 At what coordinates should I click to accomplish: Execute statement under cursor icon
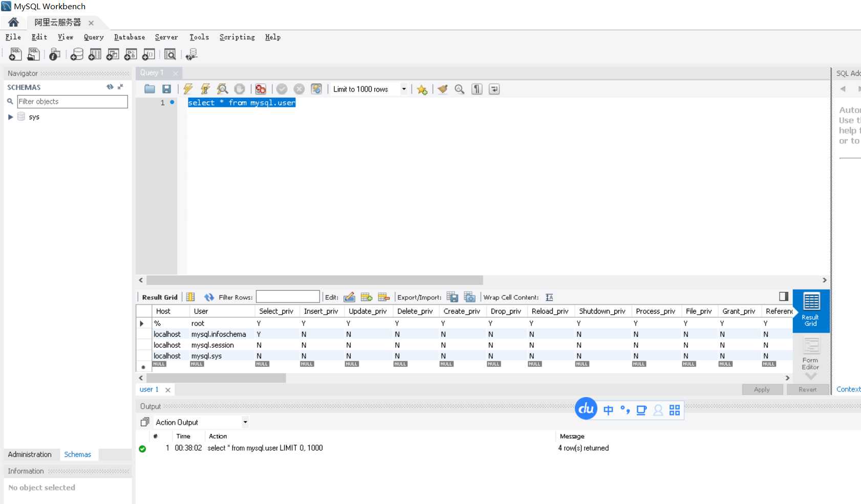pos(205,89)
